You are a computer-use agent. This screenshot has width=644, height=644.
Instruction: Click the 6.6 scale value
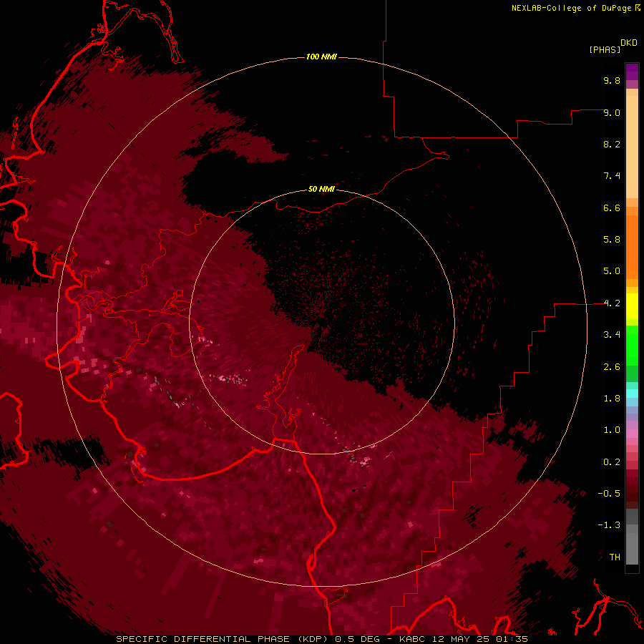tap(612, 208)
